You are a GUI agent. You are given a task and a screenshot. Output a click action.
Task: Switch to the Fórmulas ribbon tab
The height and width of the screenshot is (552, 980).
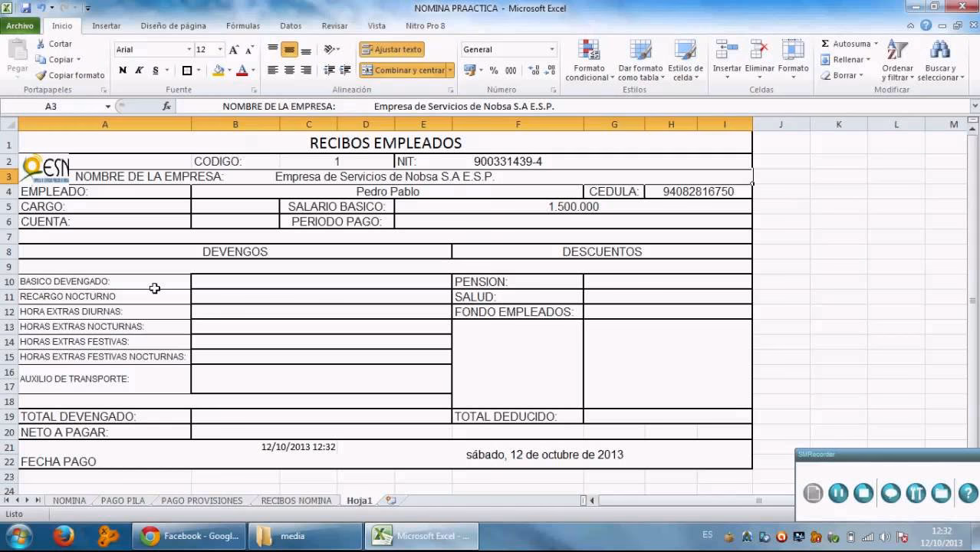pos(243,25)
